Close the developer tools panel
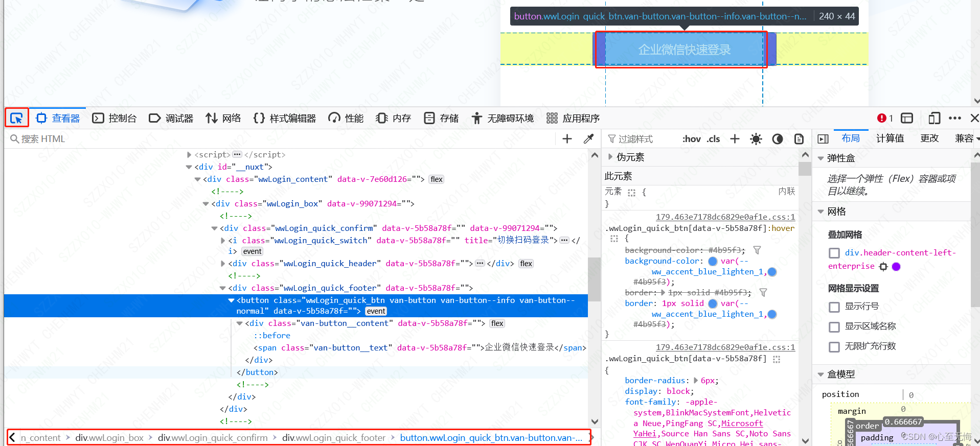 [974, 118]
